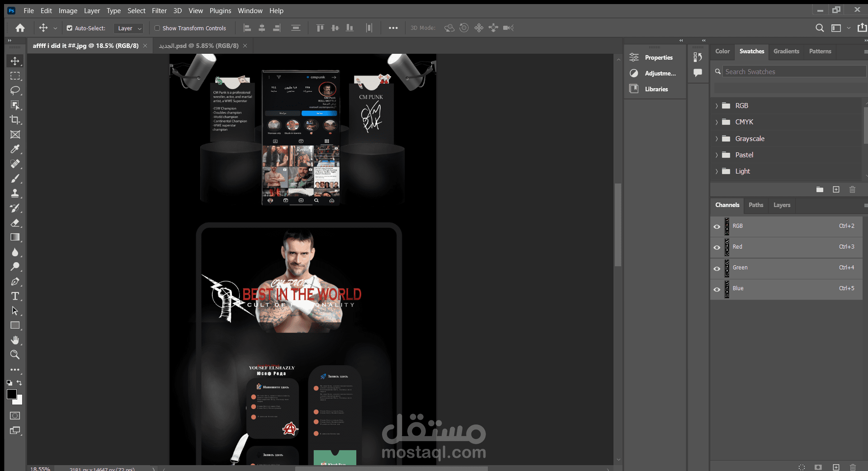Select the Lasso tool

15,90
